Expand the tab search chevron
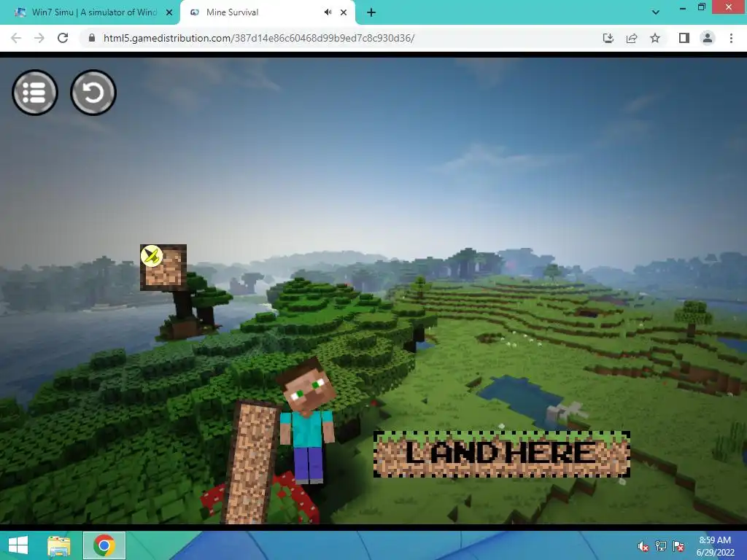The height and width of the screenshot is (560, 747). 656,12
